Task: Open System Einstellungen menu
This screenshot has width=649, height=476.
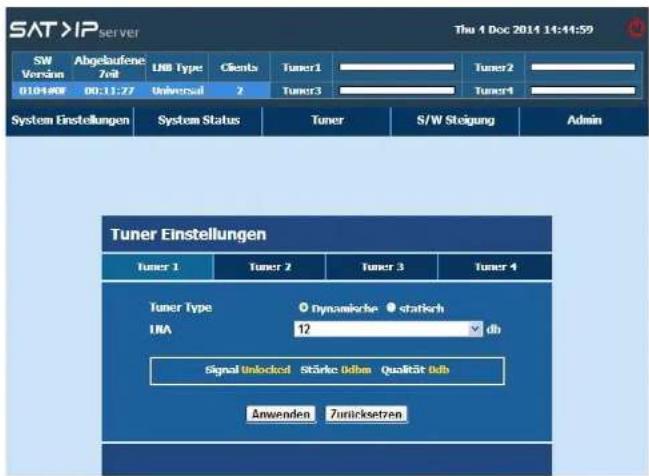Action: click(x=70, y=120)
